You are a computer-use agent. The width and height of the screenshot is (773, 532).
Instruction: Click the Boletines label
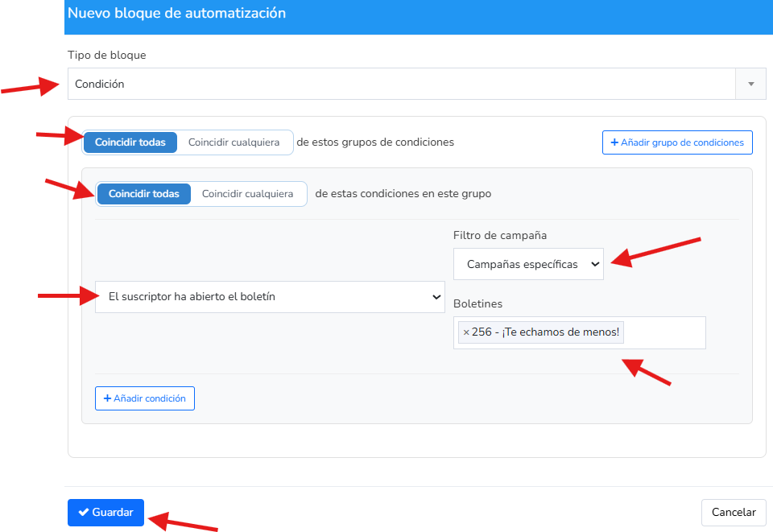click(477, 304)
